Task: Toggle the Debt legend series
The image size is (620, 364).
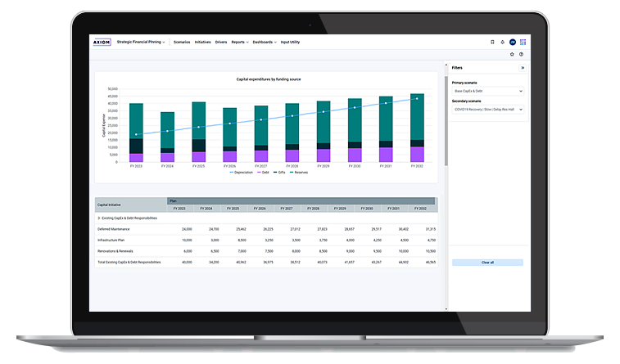Action: (x=264, y=173)
